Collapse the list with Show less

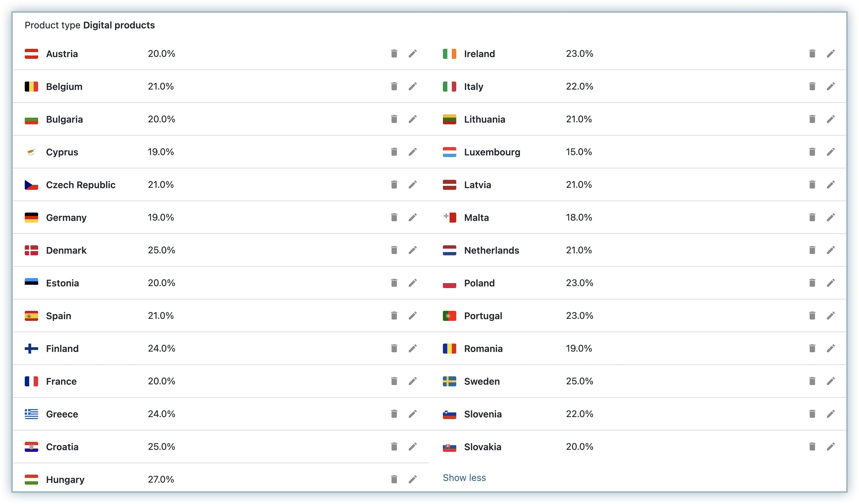[464, 478]
